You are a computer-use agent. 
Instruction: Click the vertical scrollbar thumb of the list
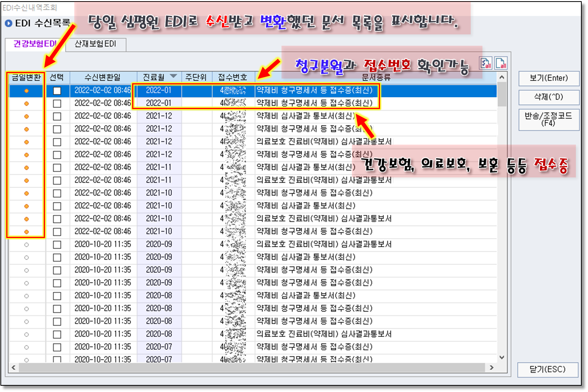coord(502,95)
